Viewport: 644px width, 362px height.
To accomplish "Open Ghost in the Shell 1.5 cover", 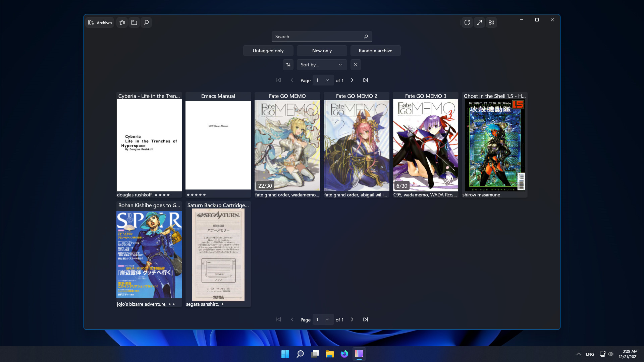I will 495,145.
